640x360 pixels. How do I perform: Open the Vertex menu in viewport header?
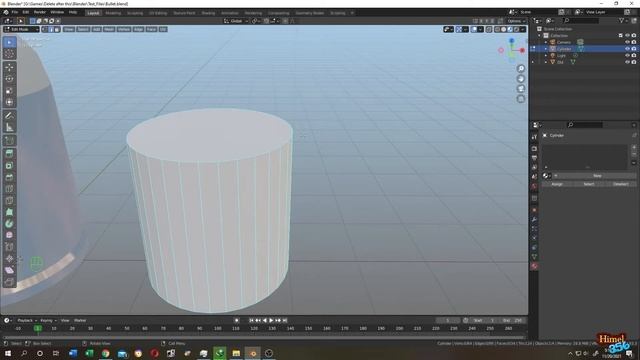124,29
